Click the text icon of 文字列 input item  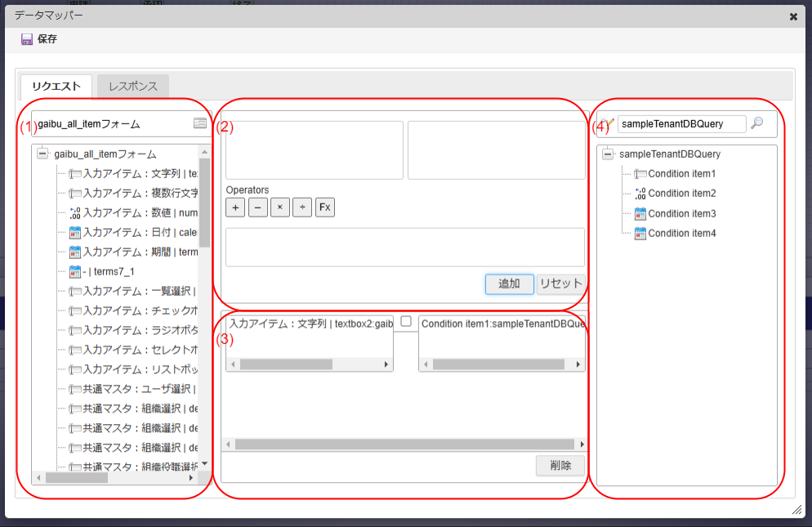[x=75, y=174]
